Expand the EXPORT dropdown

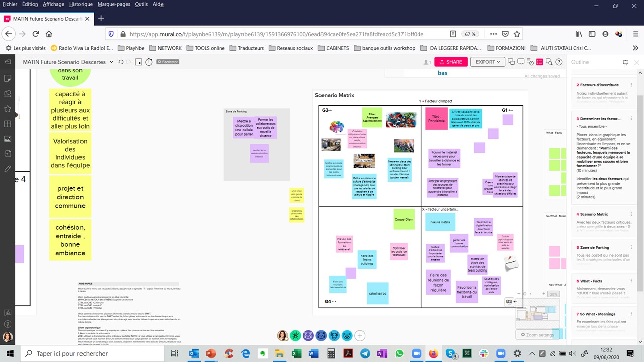488,62
